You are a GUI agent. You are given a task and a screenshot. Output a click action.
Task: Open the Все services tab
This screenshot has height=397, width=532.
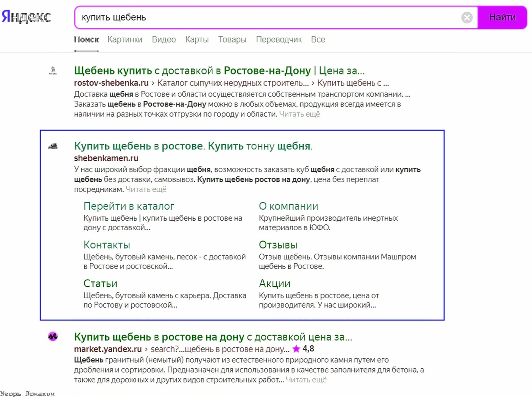(318, 39)
